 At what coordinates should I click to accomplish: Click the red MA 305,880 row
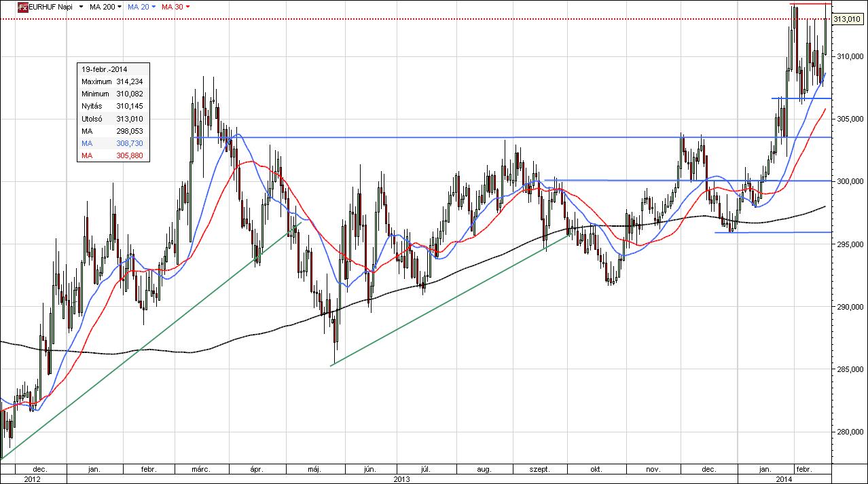click(x=112, y=156)
